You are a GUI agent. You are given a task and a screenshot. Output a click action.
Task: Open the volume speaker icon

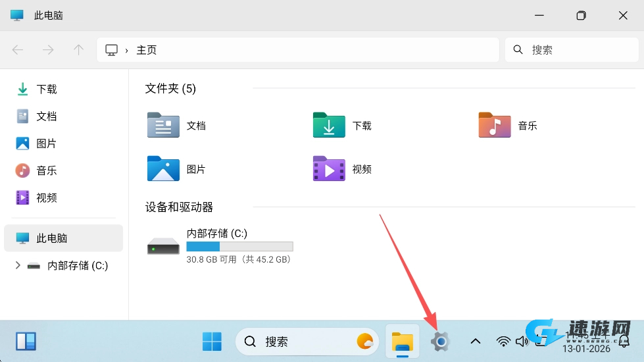(522, 342)
